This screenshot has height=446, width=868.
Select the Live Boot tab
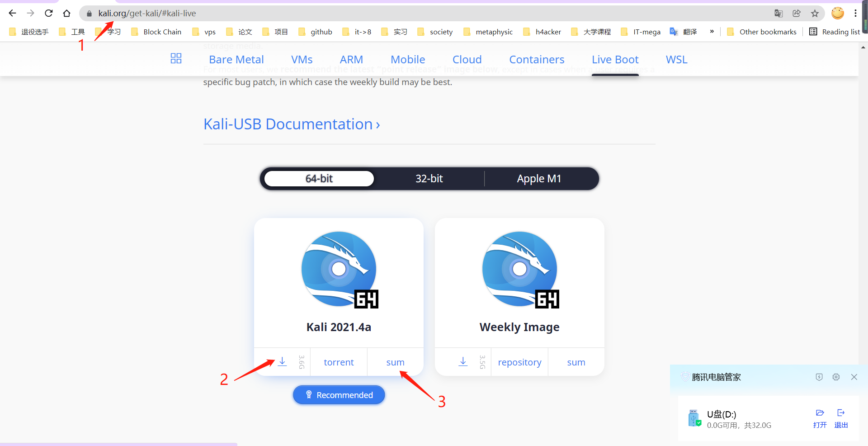click(615, 59)
